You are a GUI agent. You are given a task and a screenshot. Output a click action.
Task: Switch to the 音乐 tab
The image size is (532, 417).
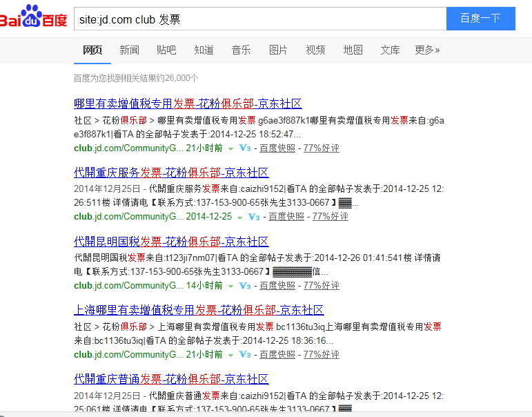point(241,50)
